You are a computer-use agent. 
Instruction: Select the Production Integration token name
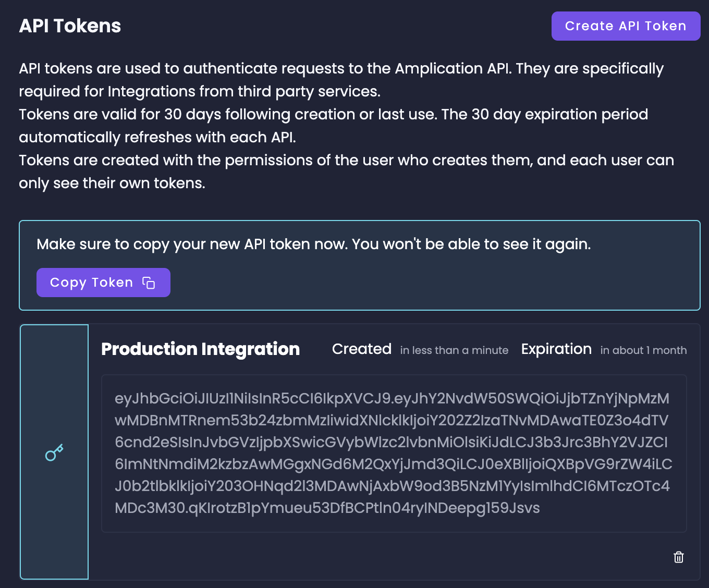tap(201, 349)
